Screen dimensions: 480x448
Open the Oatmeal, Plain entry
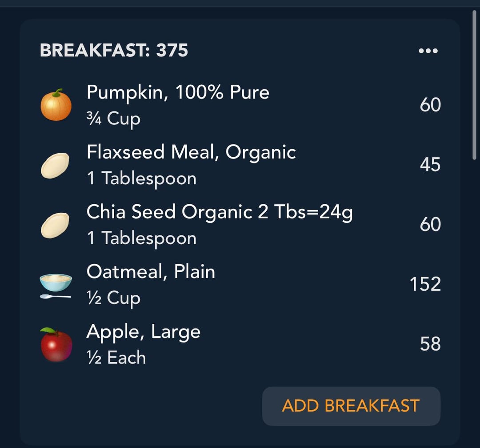click(151, 271)
